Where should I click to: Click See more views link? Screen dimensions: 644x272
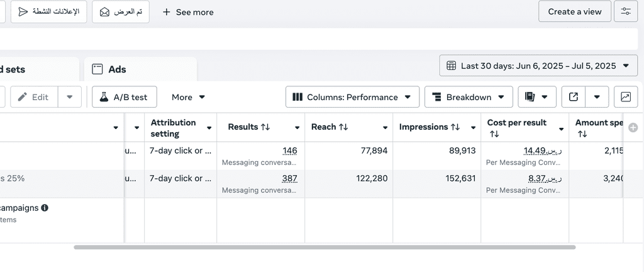click(x=188, y=13)
